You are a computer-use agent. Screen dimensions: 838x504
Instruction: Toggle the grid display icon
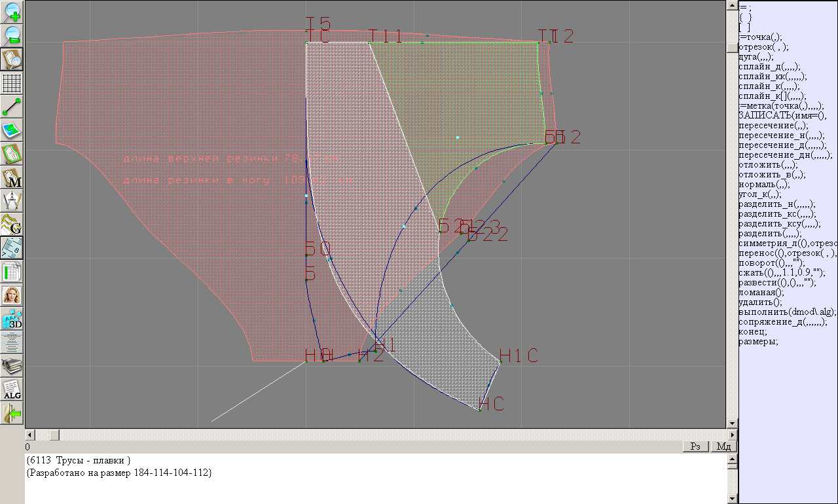tap(12, 83)
